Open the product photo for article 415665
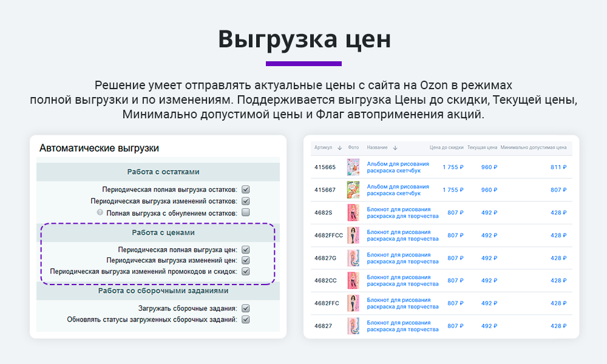 coord(353,167)
